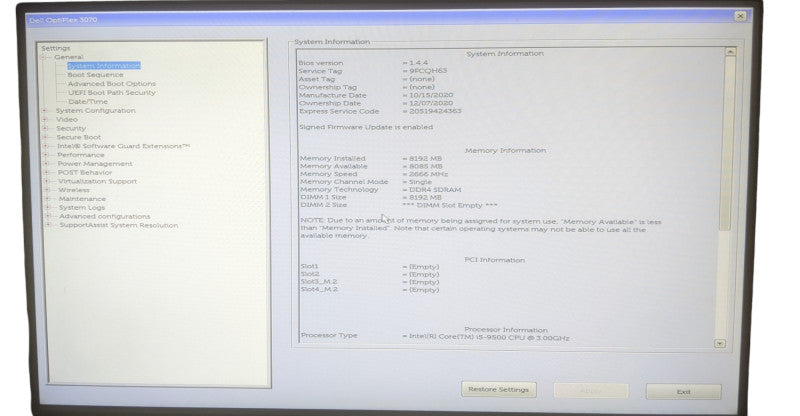Screen dimensions: 800x416
Task: Expand the Wireless plus icon
Action: tap(47, 190)
